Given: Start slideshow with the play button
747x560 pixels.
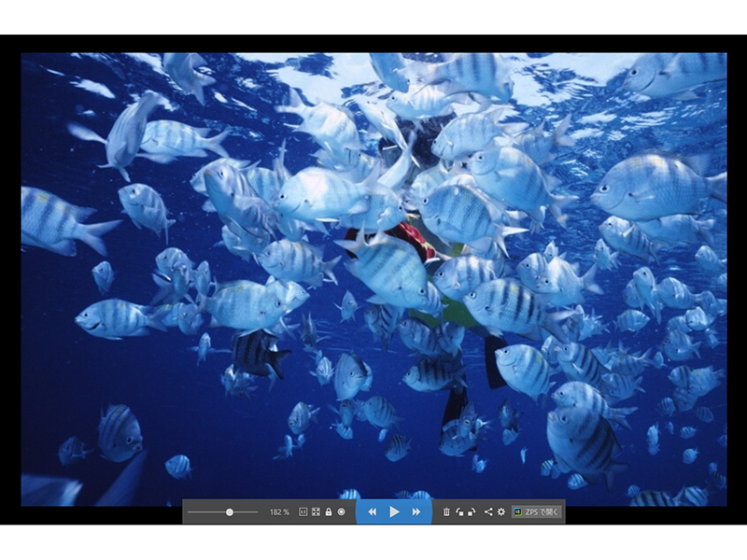Looking at the screenshot, I should pyautogui.click(x=394, y=511).
